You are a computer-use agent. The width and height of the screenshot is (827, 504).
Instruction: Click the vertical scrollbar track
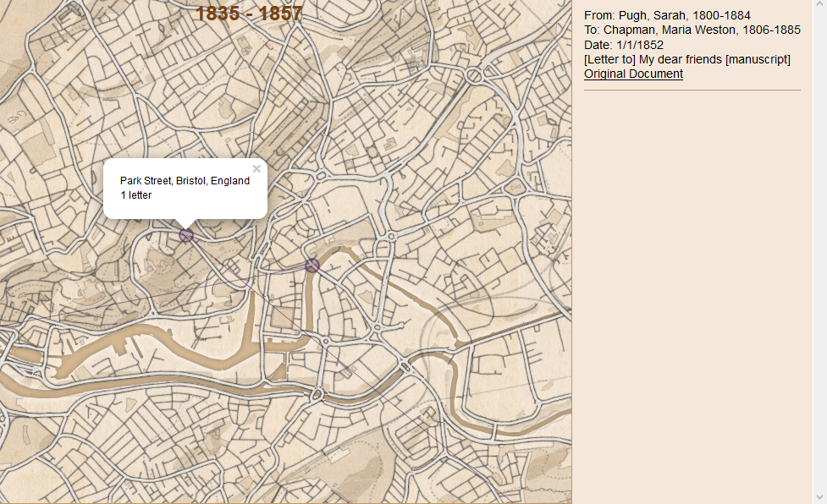tap(819, 254)
